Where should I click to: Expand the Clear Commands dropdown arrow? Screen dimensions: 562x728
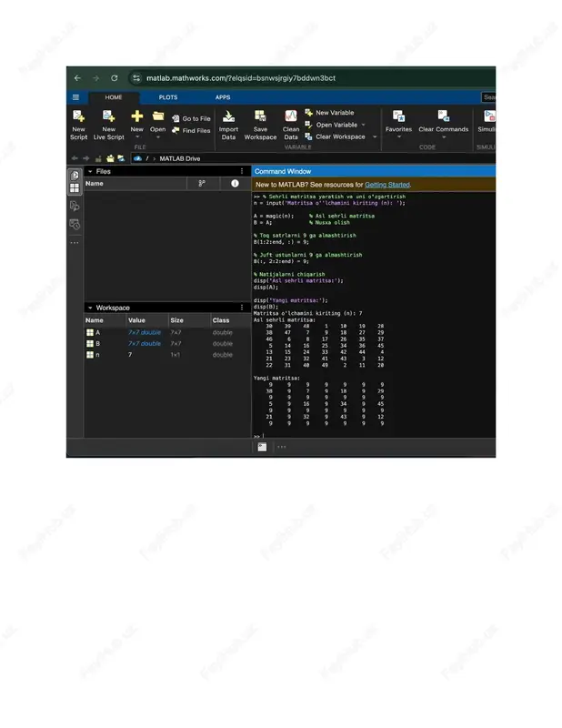click(444, 137)
